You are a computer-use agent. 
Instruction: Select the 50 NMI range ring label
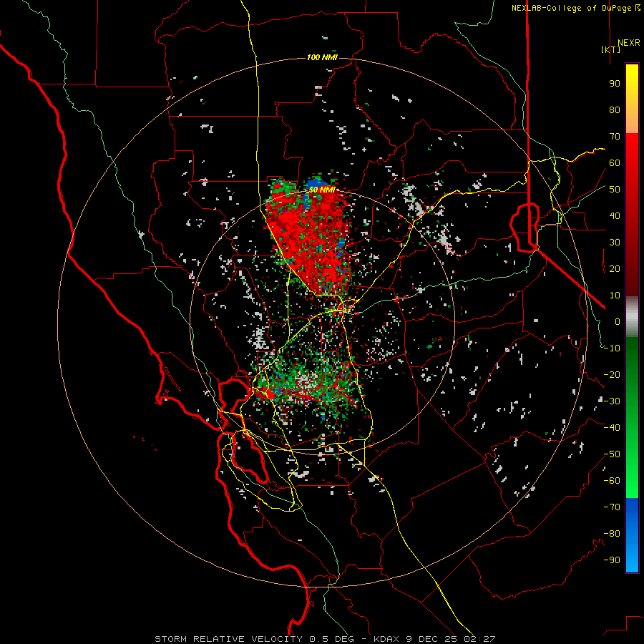pos(322,190)
